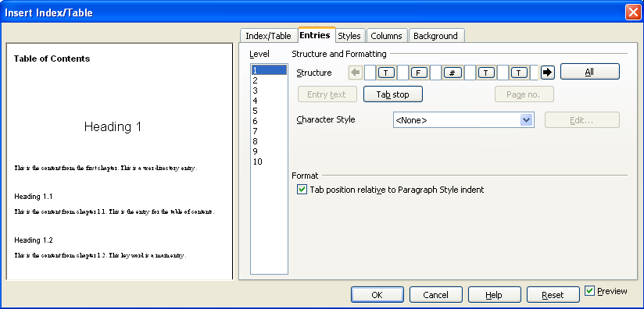The height and width of the screenshot is (309, 644).
Task: Click the right arrow in Structure row
Action: coord(548,73)
